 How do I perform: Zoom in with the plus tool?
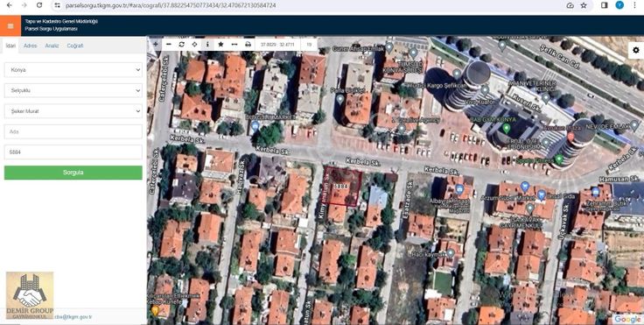(x=155, y=44)
